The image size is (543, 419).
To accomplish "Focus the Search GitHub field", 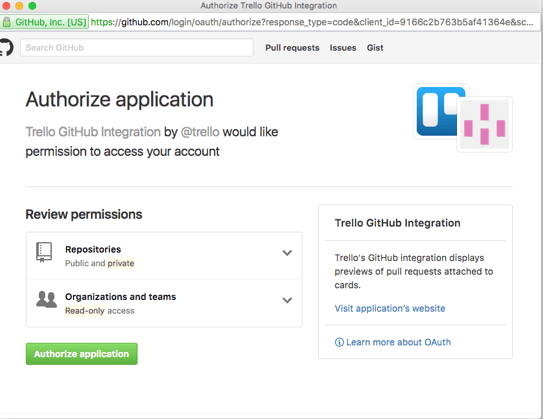I will point(137,47).
